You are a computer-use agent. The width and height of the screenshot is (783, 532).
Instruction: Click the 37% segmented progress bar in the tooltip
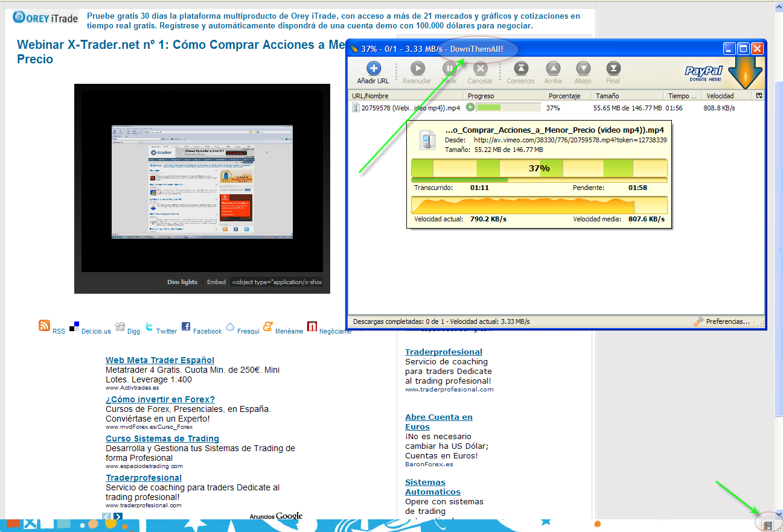539,168
